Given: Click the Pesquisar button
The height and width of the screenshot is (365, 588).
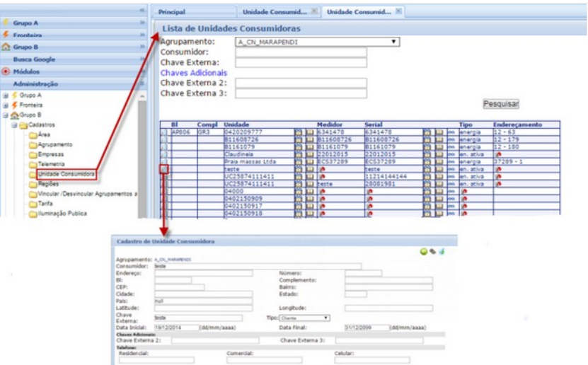Looking at the screenshot, I should [501, 104].
